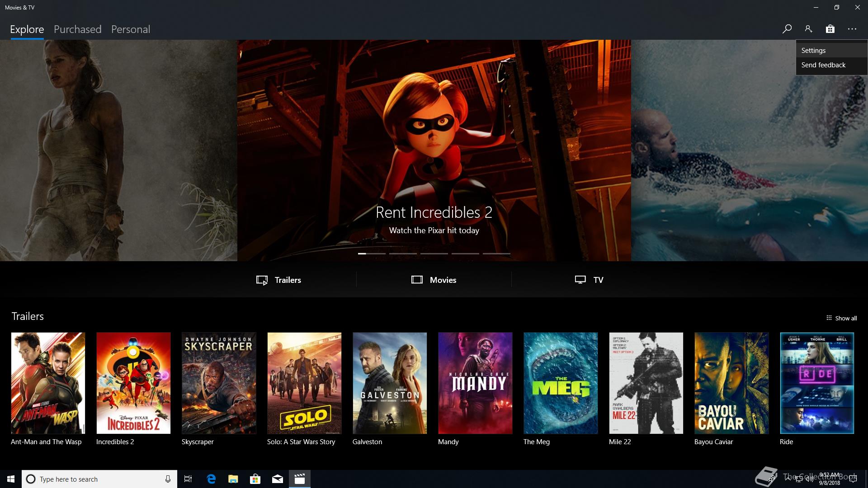This screenshot has width=868, height=488.
Task: Select the last carousel page indicator
Action: 496,253
